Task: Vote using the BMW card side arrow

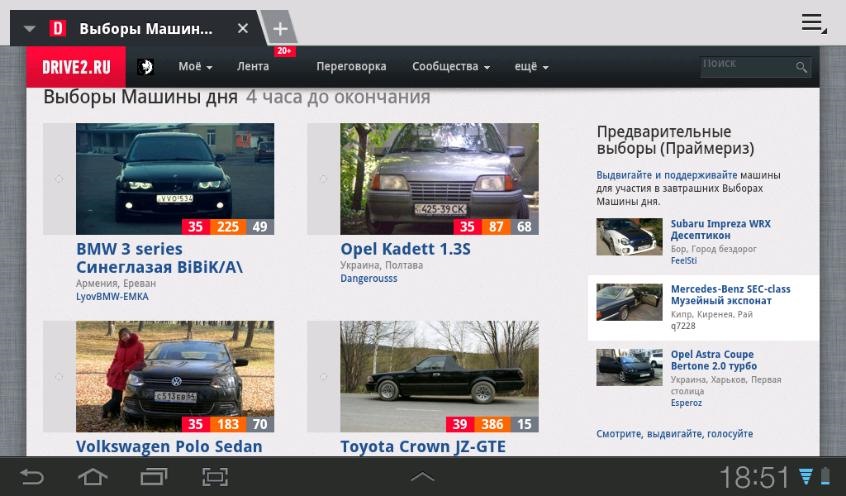Action: [59, 179]
